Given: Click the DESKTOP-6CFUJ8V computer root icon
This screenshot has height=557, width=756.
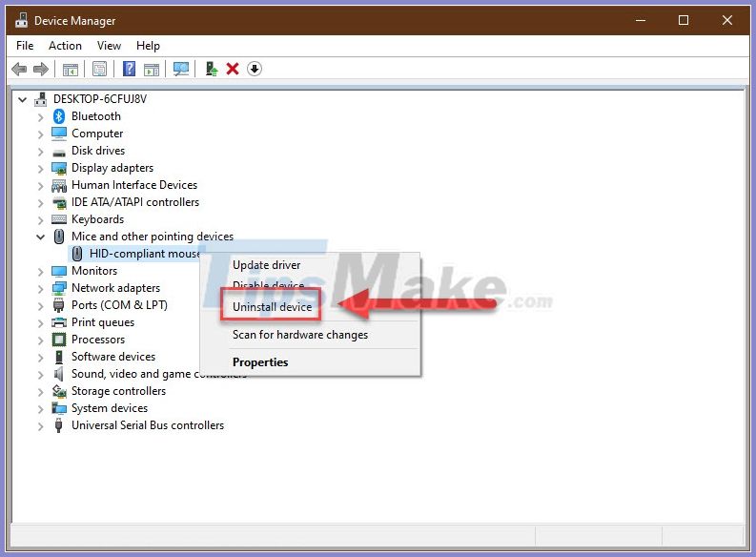Looking at the screenshot, I should pos(41,99).
